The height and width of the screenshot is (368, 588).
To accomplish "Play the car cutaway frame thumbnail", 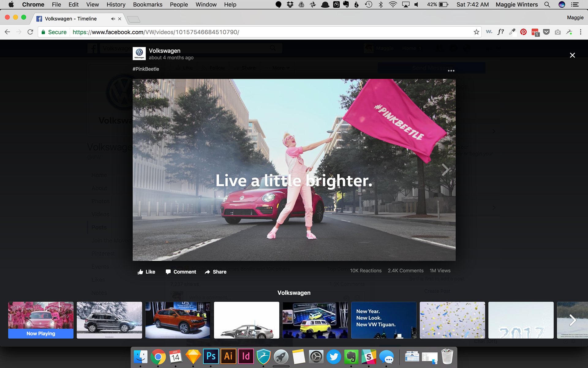I will pyautogui.click(x=247, y=320).
